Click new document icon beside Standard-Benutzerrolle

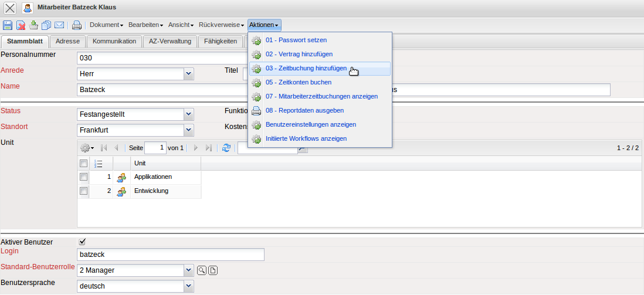point(213,270)
